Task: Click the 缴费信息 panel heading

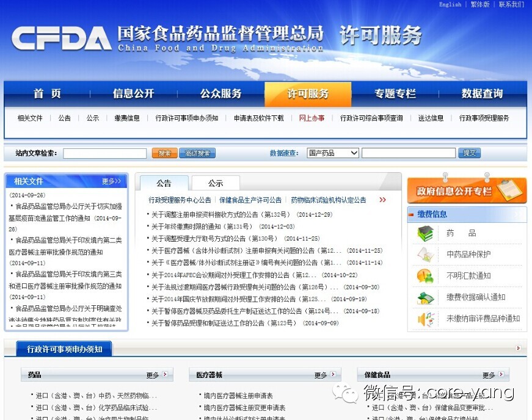Action: (x=432, y=214)
